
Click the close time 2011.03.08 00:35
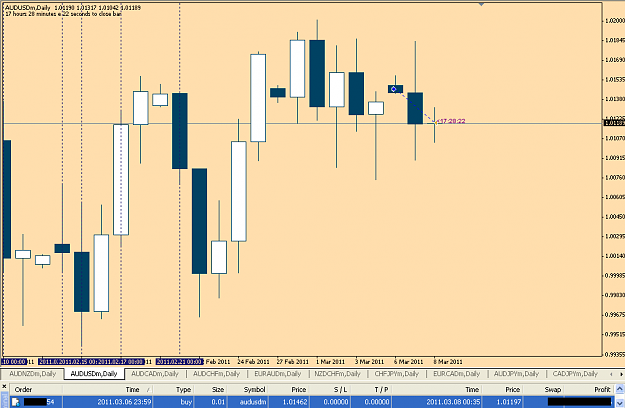tap(453, 402)
